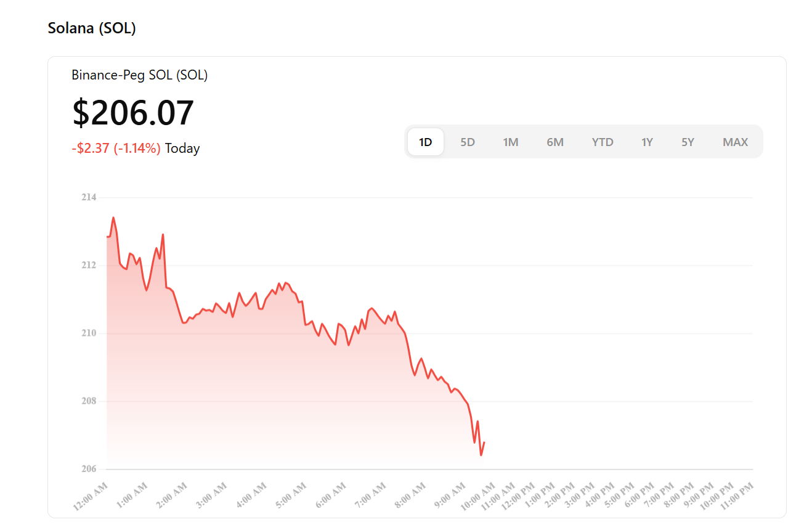Click the 206 y-axis label
Screen dimensions: 812x530
[89, 469]
